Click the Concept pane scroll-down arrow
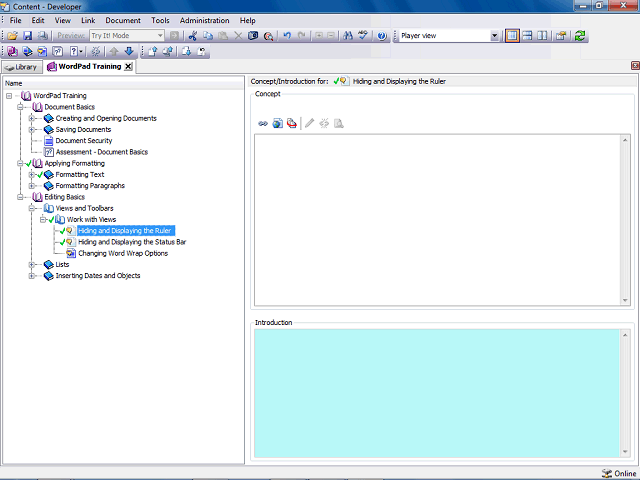The height and width of the screenshot is (480, 640). tap(625, 301)
